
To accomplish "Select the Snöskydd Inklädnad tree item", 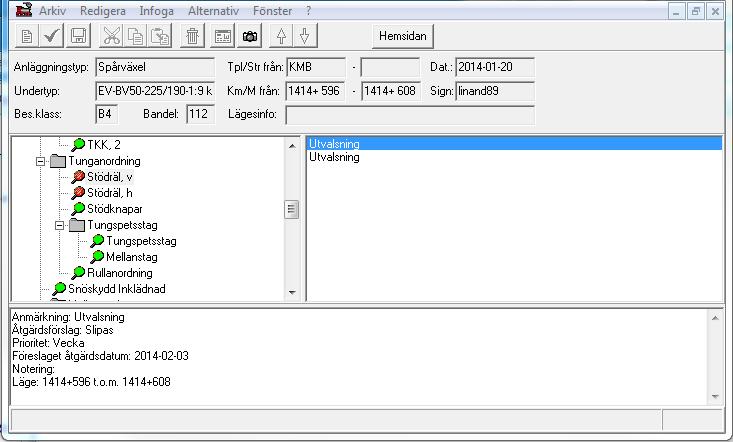I will point(117,289).
